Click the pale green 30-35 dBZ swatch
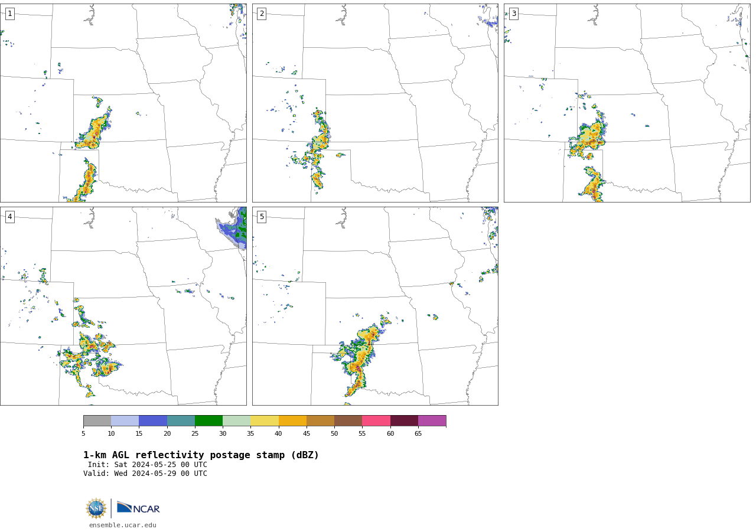 [237, 421]
